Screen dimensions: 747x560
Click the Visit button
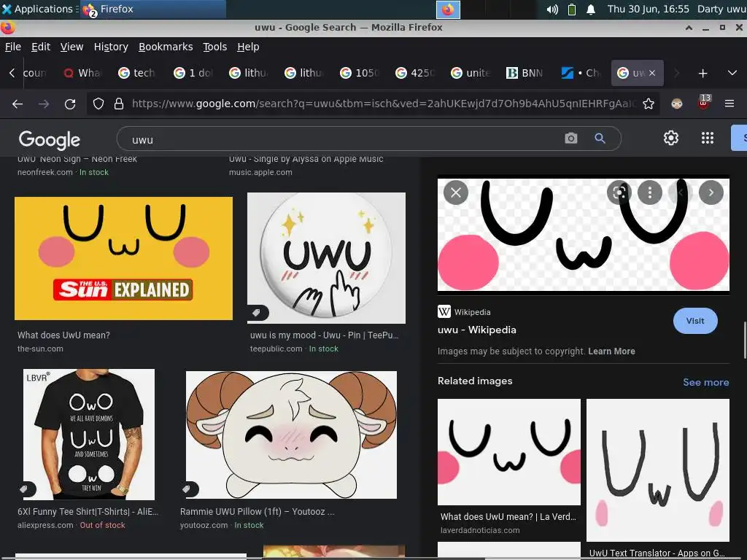(695, 321)
